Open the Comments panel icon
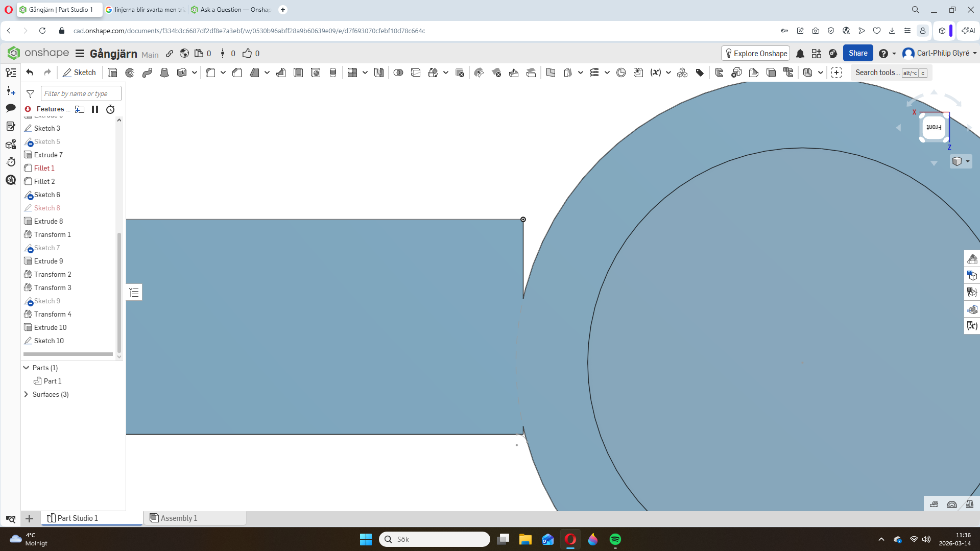This screenshot has width=980, height=551. click(11, 108)
